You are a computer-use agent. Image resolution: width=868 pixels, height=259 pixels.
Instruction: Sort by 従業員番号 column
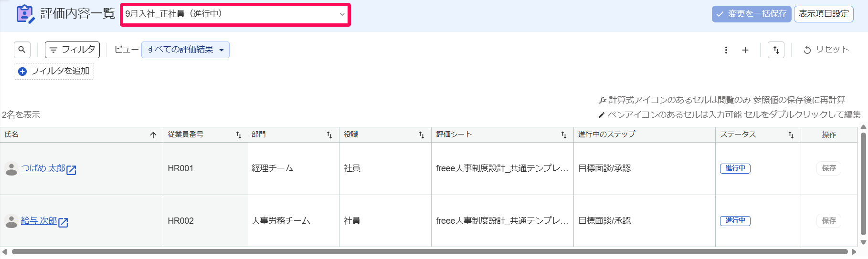pos(239,135)
